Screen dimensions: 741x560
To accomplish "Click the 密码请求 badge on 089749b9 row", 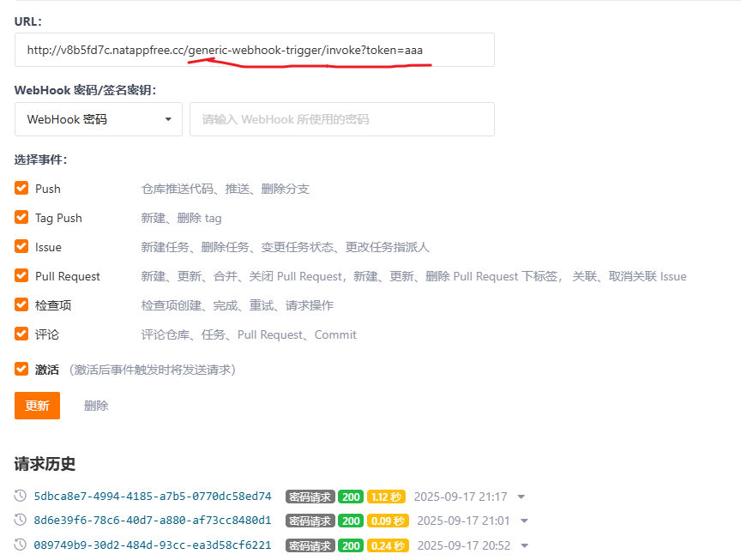I will (310, 545).
